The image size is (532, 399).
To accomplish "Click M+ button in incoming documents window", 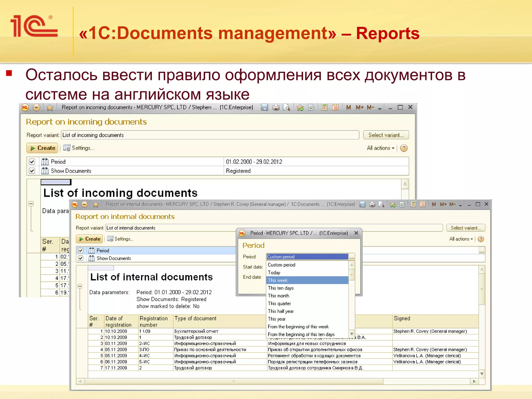I will (360, 107).
